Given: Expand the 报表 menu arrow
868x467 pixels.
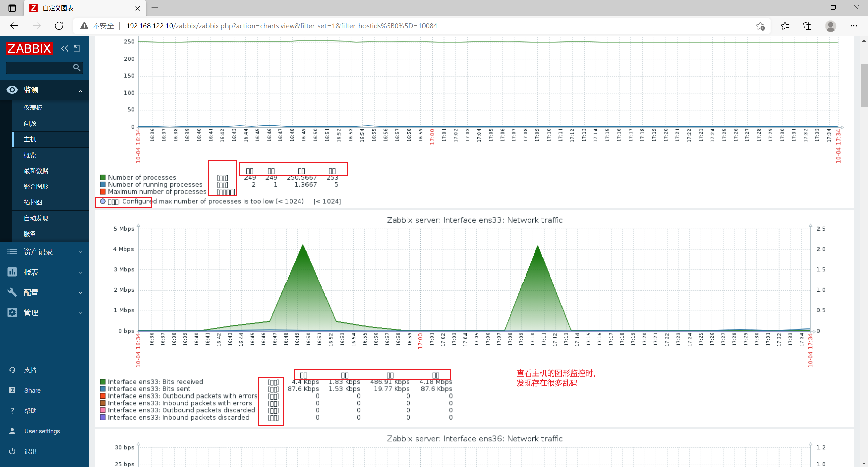Looking at the screenshot, I should point(80,272).
